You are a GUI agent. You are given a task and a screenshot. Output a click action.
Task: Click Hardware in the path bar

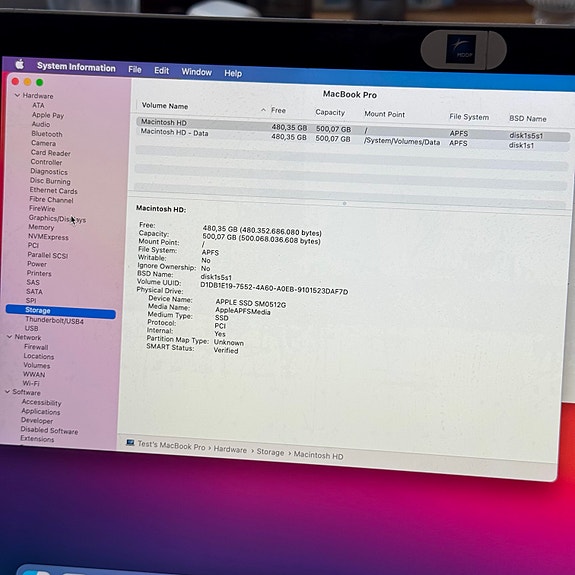click(x=230, y=450)
